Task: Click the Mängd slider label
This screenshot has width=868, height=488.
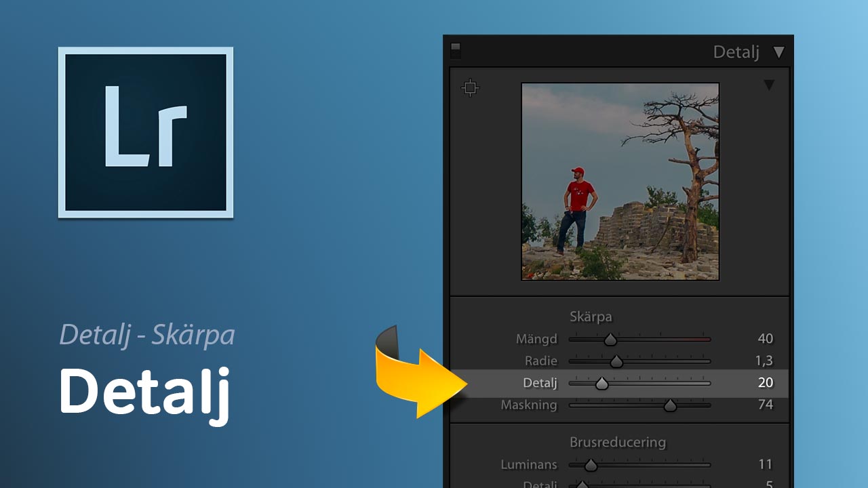Action: click(536, 339)
